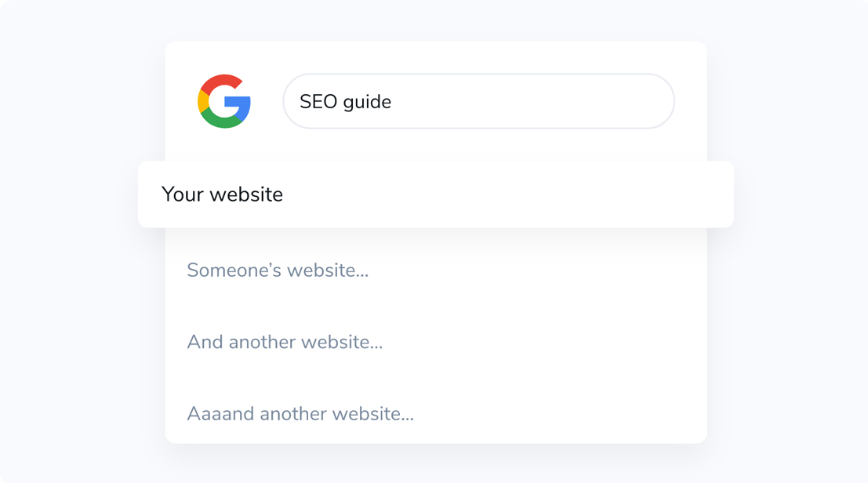Click the word 'guide' in the search field

[x=368, y=103]
